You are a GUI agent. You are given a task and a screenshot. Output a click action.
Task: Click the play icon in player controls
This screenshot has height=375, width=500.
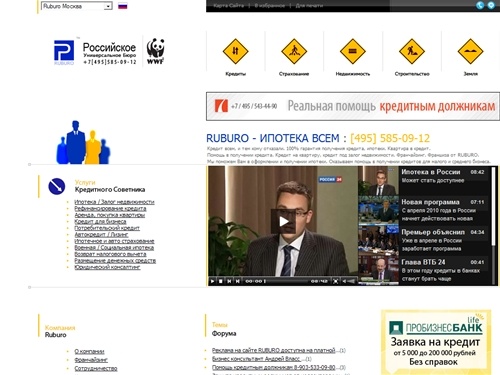[x=212, y=281]
